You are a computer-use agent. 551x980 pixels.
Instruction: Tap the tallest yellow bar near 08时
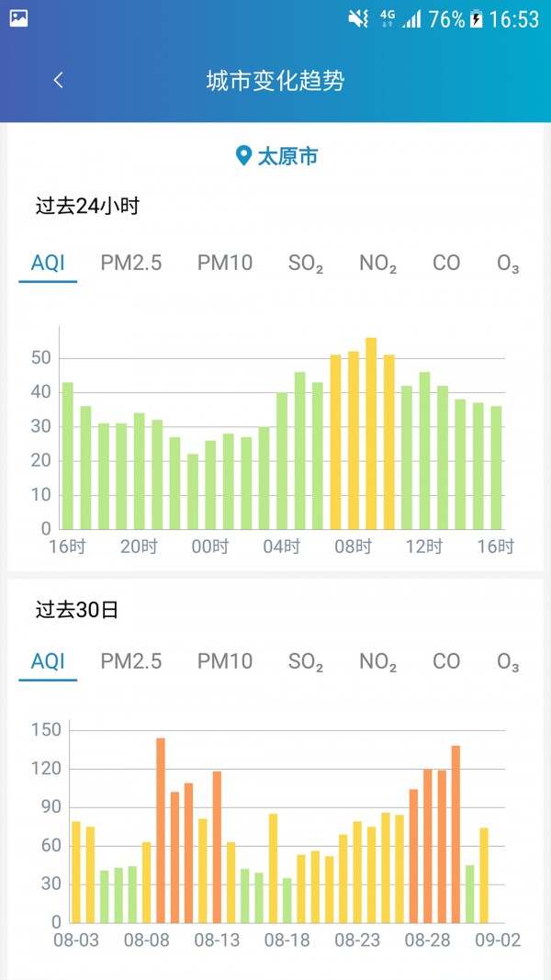coord(371,434)
